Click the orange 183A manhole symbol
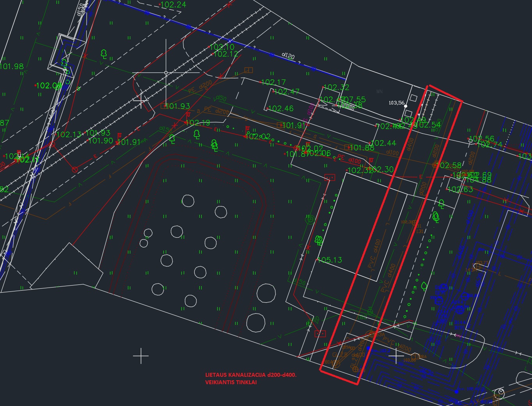This screenshot has height=406, width=532. click(371, 334)
